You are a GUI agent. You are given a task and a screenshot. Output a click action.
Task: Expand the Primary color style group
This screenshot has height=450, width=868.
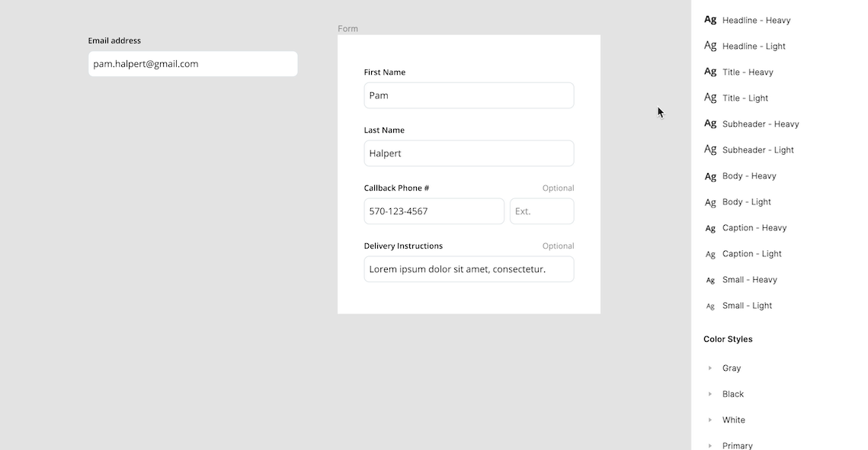[710, 445]
